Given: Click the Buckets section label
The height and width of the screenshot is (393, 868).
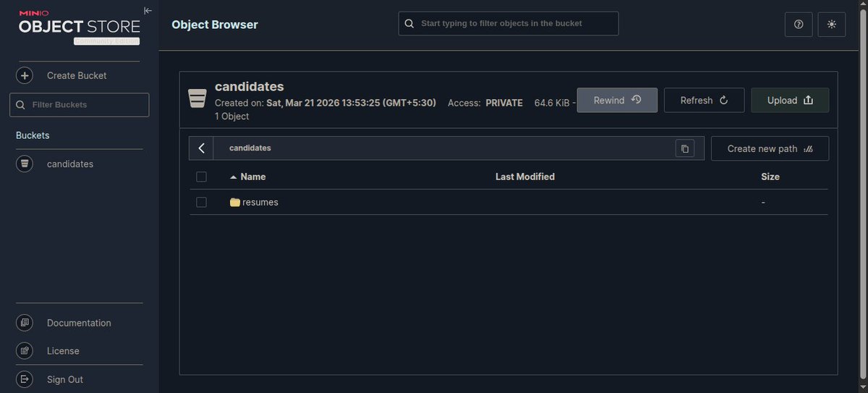Looking at the screenshot, I should [x=33, y=135].
